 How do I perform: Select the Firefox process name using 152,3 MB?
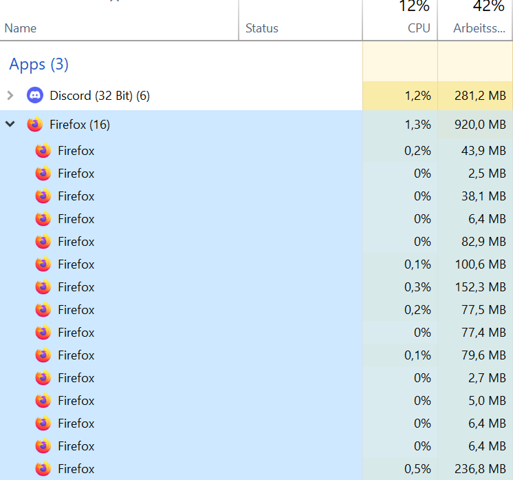76,287
